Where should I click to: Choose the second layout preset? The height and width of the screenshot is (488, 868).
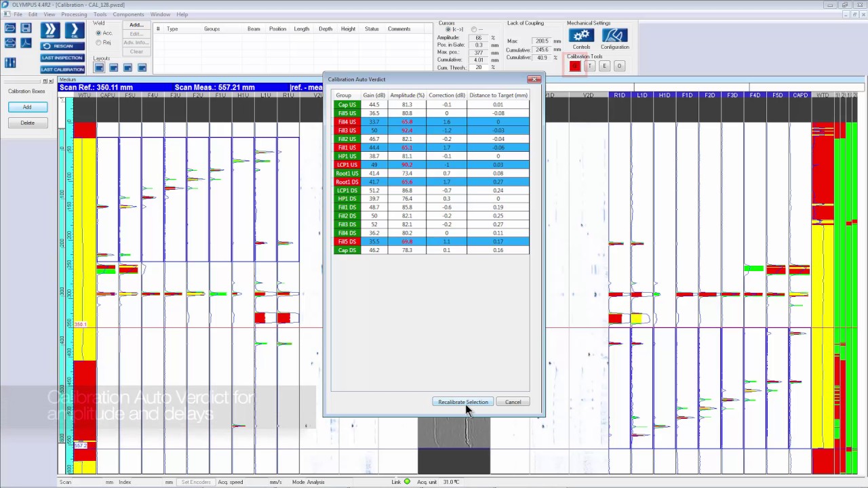click(114, 67)
